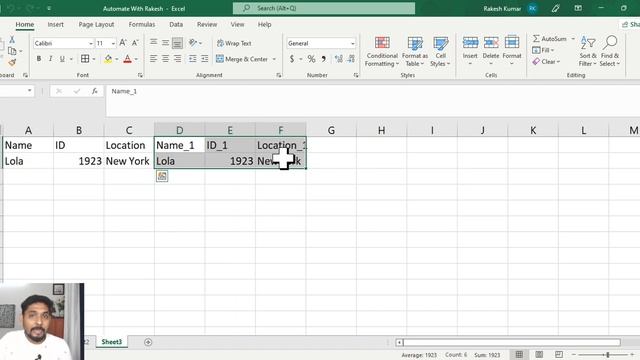This screenshot has height=360, width=640.
Task: Open Format as Table
Action: [x=415, y=52]
